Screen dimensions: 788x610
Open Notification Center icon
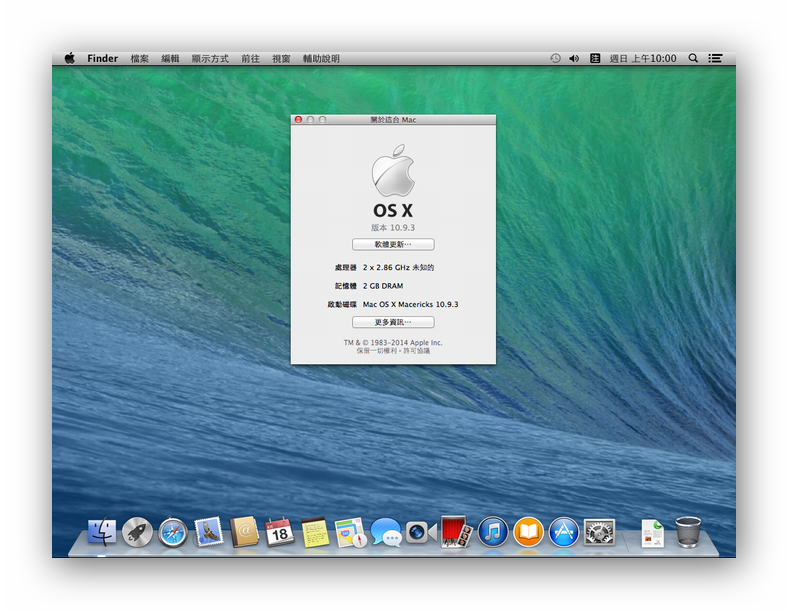(x=715, y=58)
